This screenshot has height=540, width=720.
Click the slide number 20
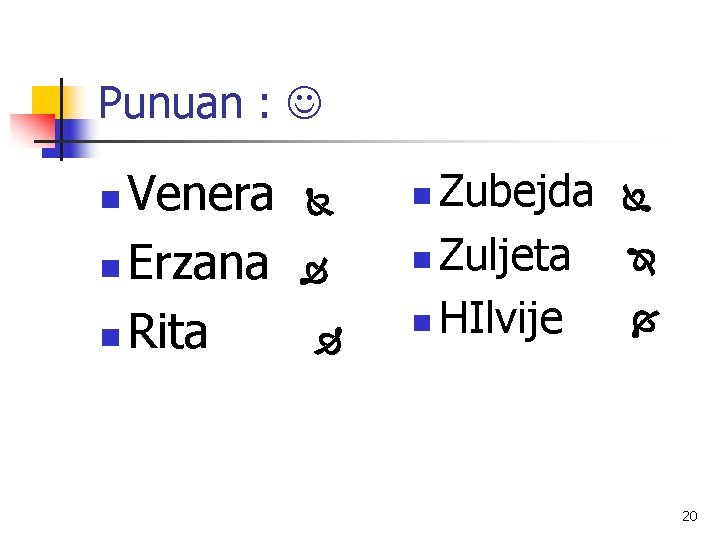pos(688,516)
